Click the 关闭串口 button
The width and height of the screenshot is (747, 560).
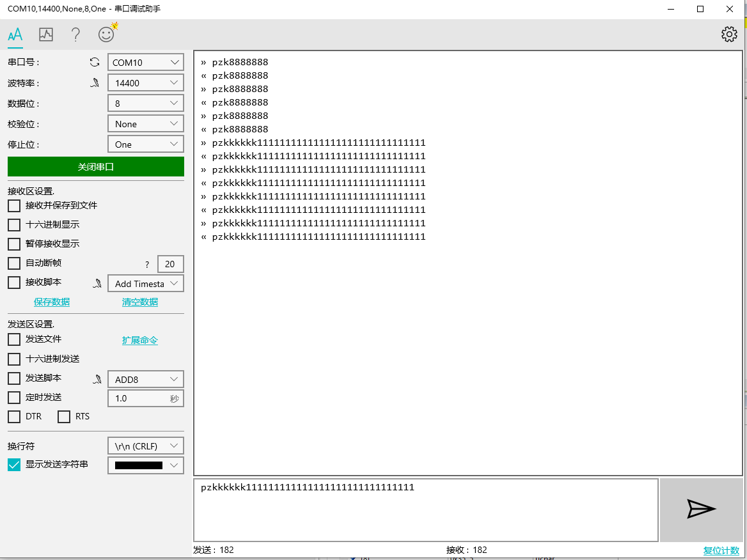[95, 166]
